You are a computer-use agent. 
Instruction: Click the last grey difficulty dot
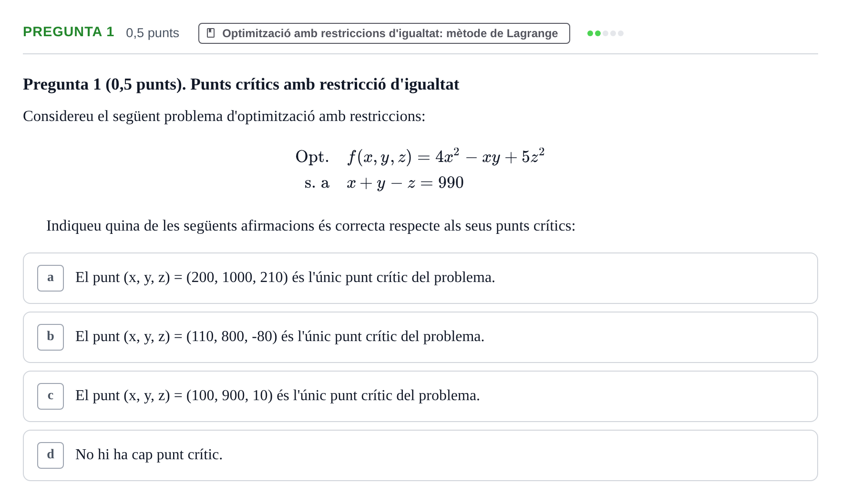pos(621,33)
